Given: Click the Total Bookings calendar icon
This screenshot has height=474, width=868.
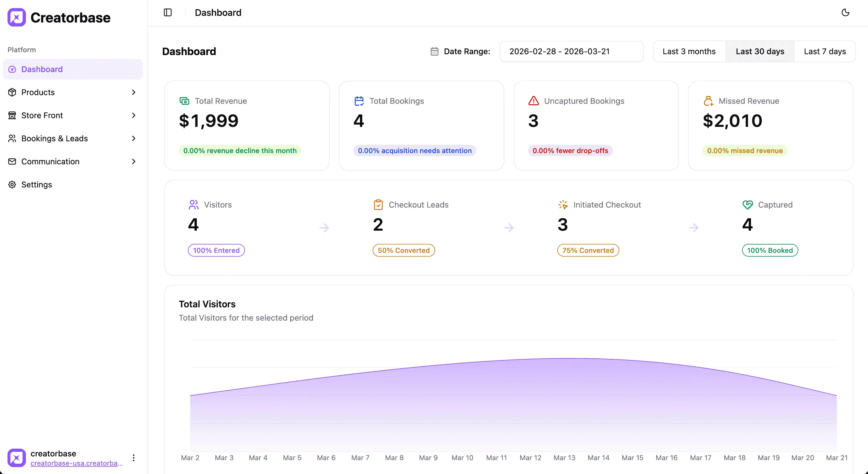Looking at the screenshot, I should (x=359, y=101).
